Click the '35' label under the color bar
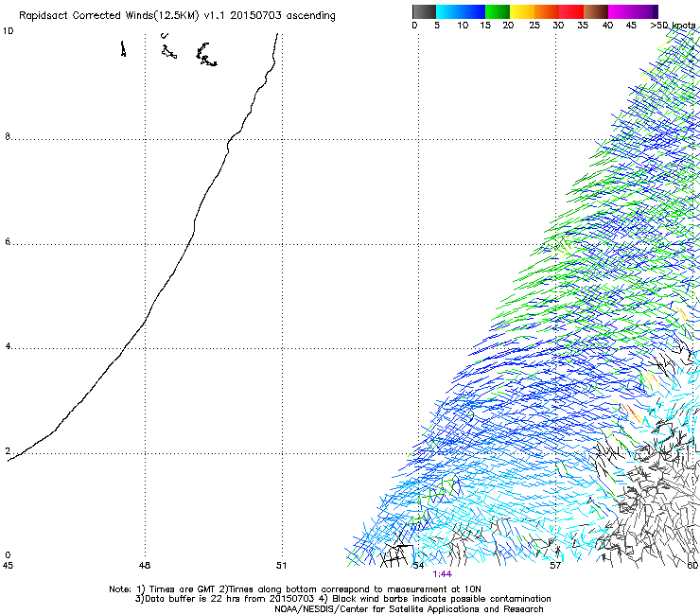Viewport: 700px width, 615px height. 583,26
